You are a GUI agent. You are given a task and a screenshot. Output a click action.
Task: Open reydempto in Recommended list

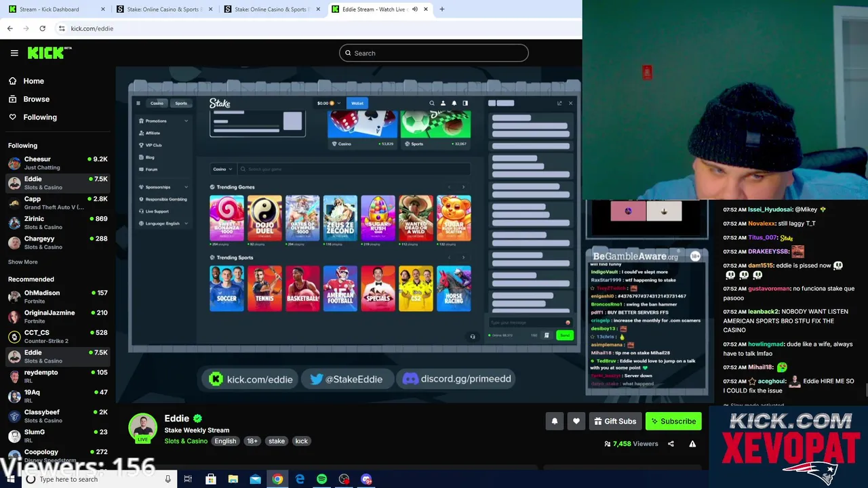[x=58, y=375]
